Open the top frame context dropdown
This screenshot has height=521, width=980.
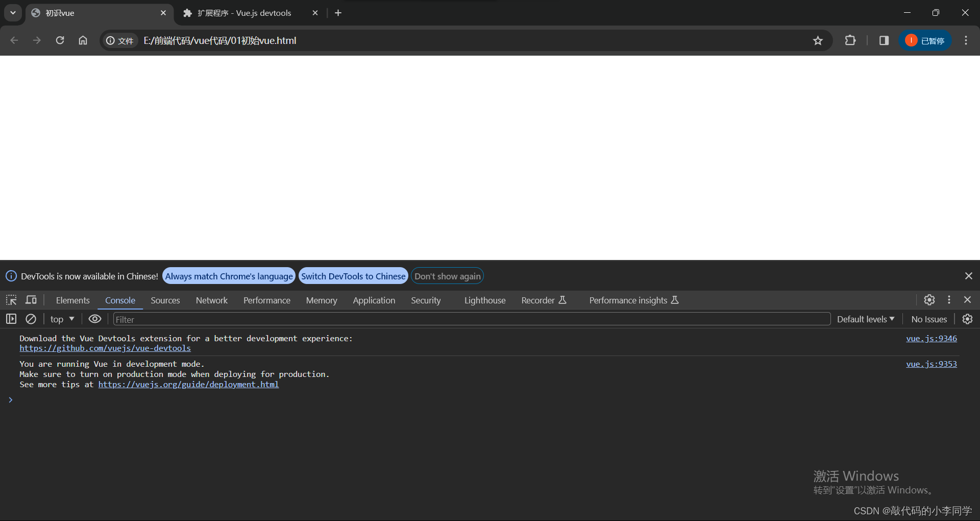pyautogui.click(x=61, y=319)
